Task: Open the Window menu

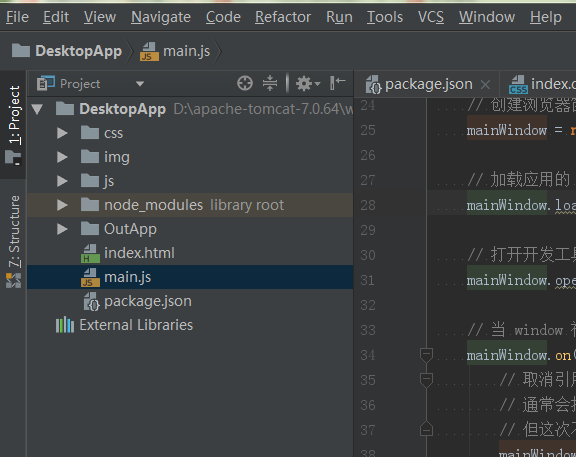Action: click(x=487, y=17)
